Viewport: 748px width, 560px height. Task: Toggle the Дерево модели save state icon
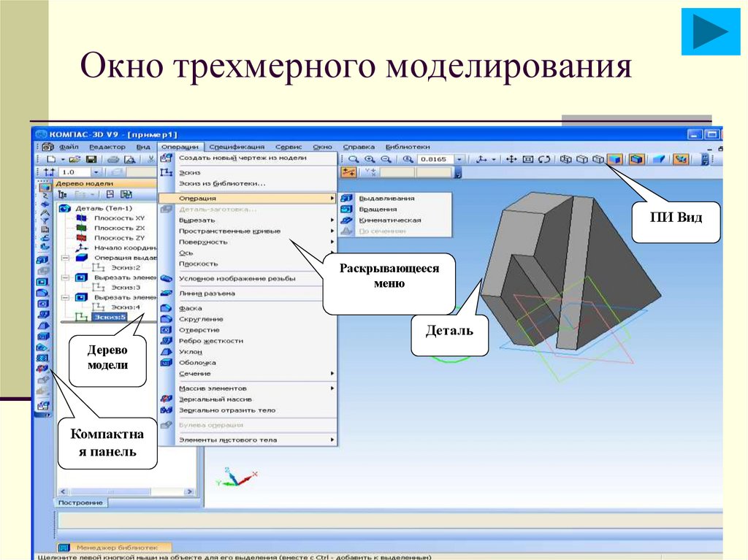tap(111, 194)
